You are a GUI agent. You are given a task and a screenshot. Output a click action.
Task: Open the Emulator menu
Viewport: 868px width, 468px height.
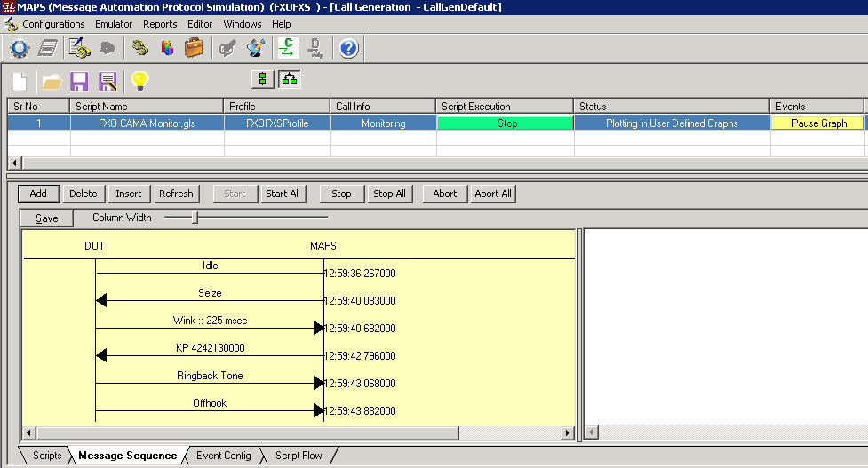coord(114,24)
